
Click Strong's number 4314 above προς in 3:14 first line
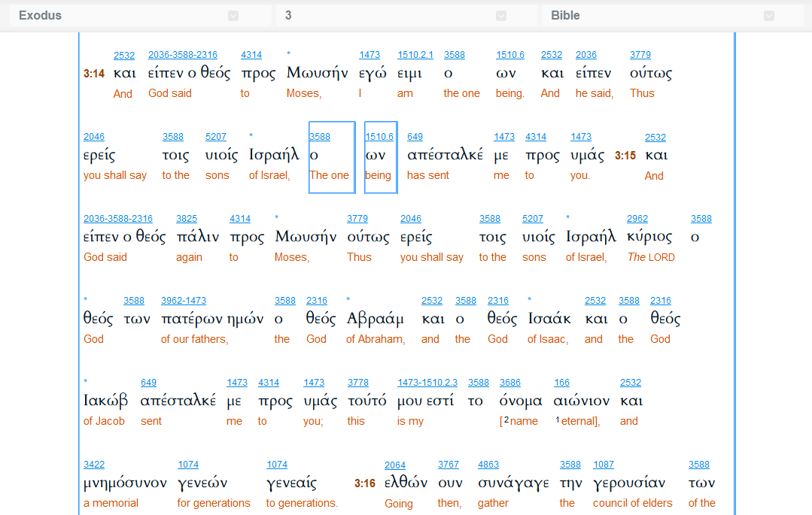click(x=251, y=55)
